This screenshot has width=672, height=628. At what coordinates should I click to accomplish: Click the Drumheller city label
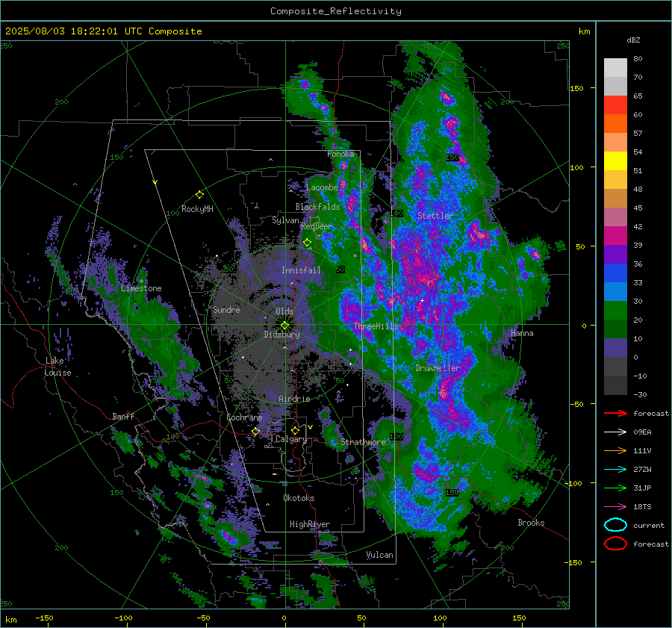point(438,368)
